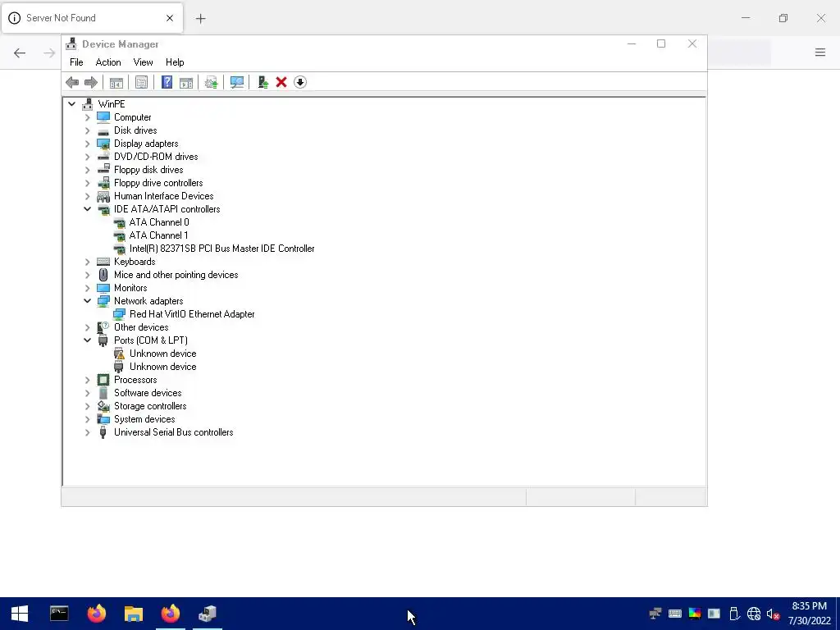This screenshot has height=630, width=840.
Task: Open the File menu
Action: click(x=76, y=62)
